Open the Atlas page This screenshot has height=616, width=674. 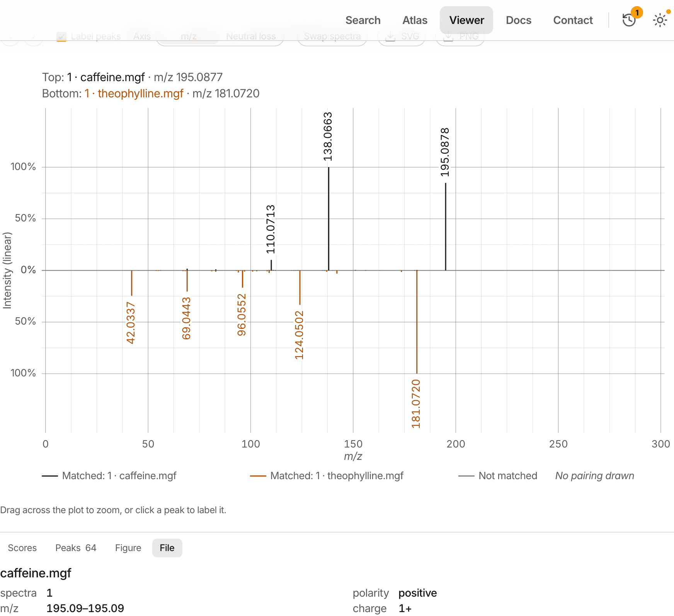pos(415,20)
